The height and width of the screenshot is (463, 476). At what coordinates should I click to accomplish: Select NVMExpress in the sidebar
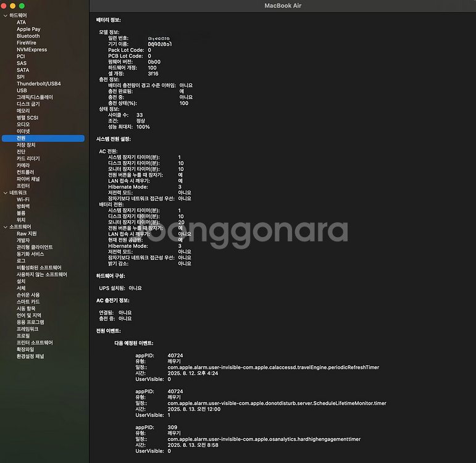click(x=32, y=49)
